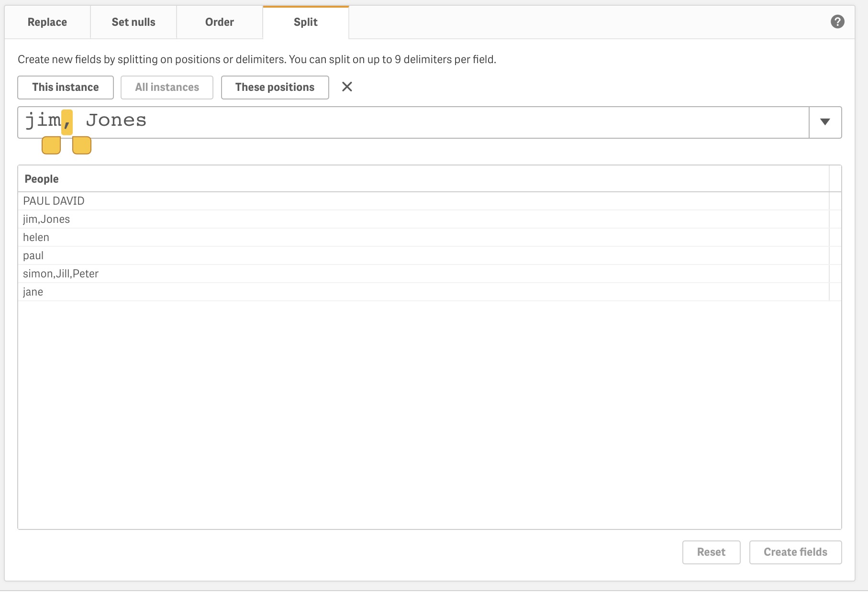Choose the All instances button

[x=167, y=88]
